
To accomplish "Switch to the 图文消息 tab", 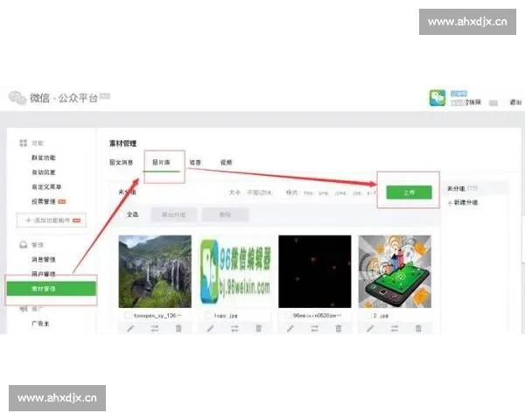I will (122, 163).
